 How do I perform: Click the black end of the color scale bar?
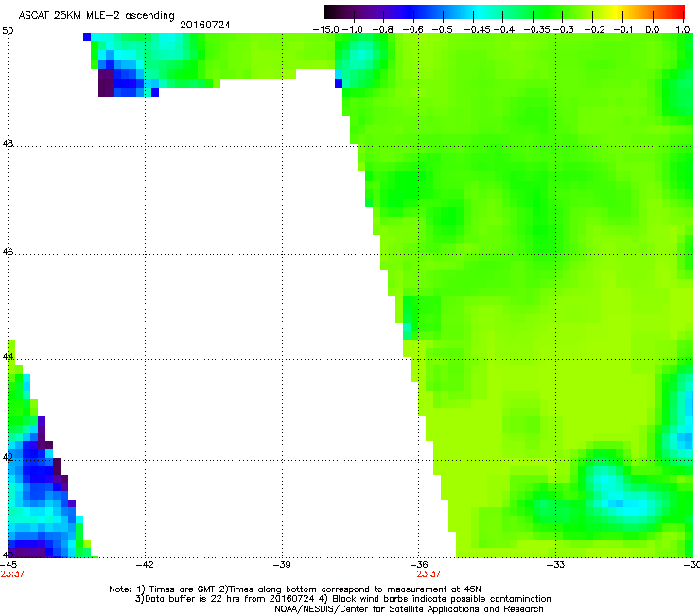click(x=329, y=11)
